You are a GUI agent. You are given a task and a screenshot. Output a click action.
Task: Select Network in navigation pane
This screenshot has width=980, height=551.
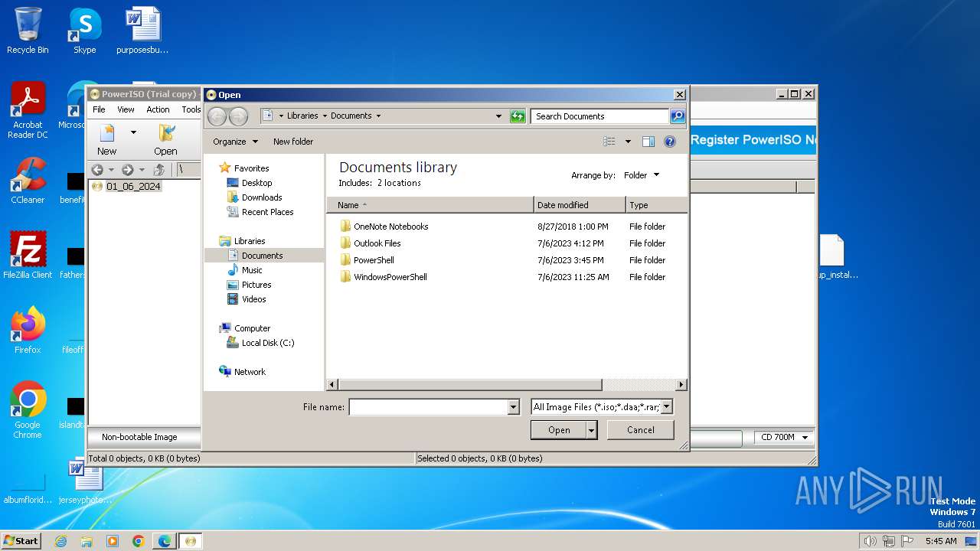click(x=250, y=372)
